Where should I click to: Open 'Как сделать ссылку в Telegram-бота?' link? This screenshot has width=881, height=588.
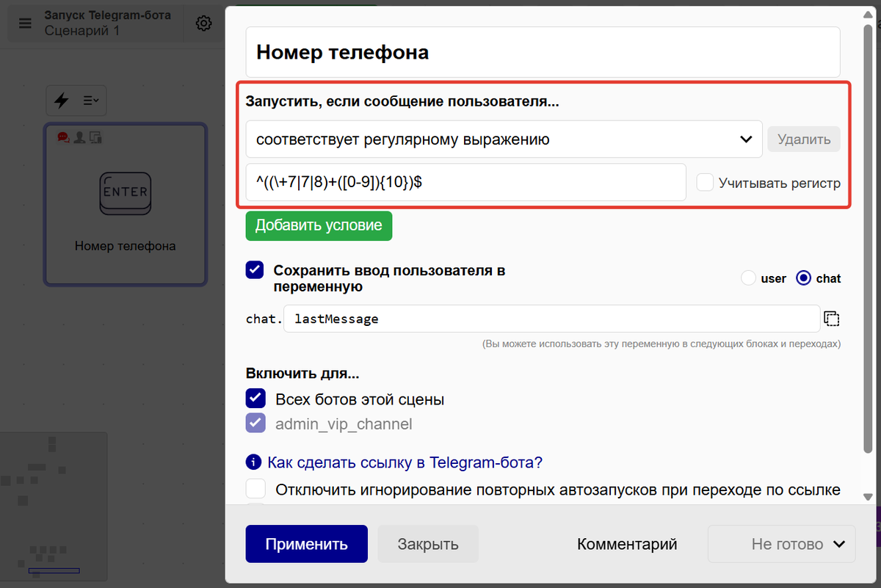pyautogui.click(x=405, y=462)
